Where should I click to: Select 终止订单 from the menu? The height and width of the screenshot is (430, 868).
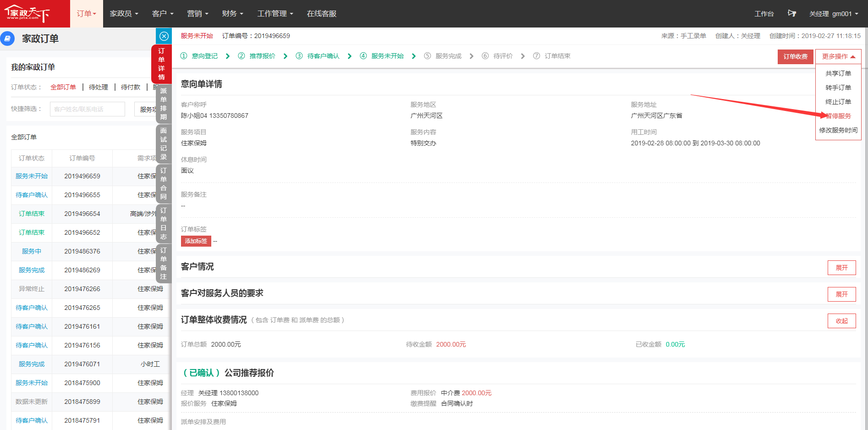(x=838, y=102)
